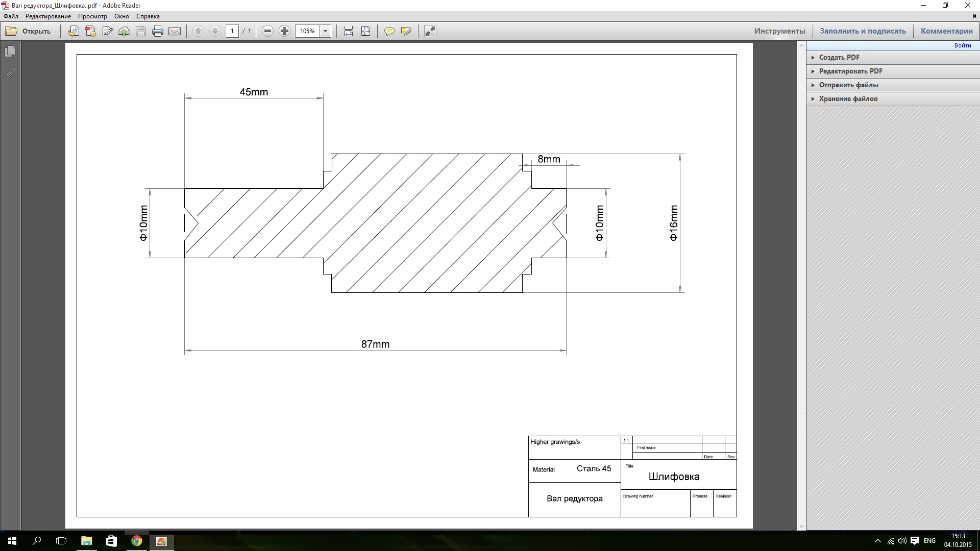Open the Редактирование menu
Screen dimensions: 980x551
click(x=48, y=16)
